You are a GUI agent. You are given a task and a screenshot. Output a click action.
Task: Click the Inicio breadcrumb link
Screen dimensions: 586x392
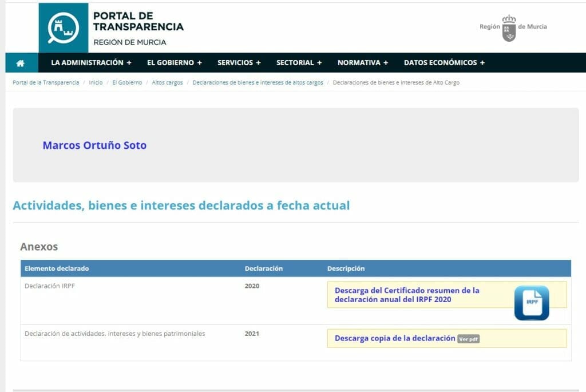pos(96,82)
